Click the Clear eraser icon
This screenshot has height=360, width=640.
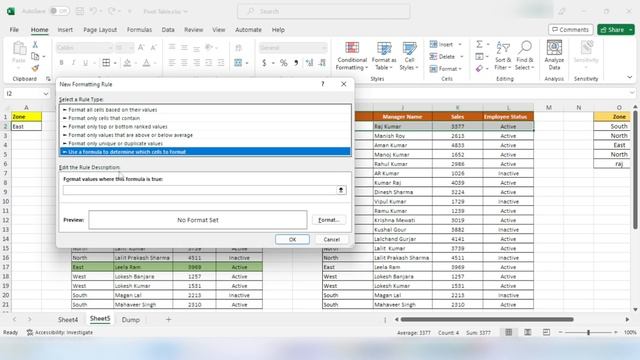point(480,69)
